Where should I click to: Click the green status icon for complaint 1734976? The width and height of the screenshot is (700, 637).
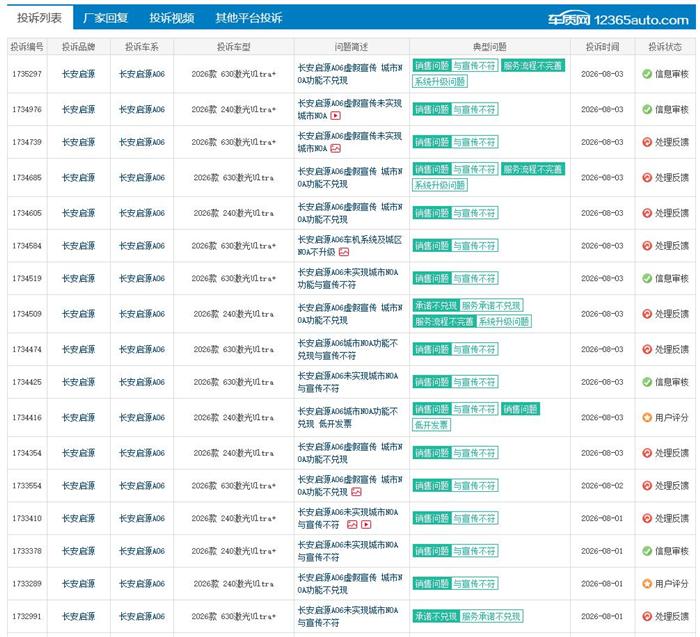click(x=647, y=109)
